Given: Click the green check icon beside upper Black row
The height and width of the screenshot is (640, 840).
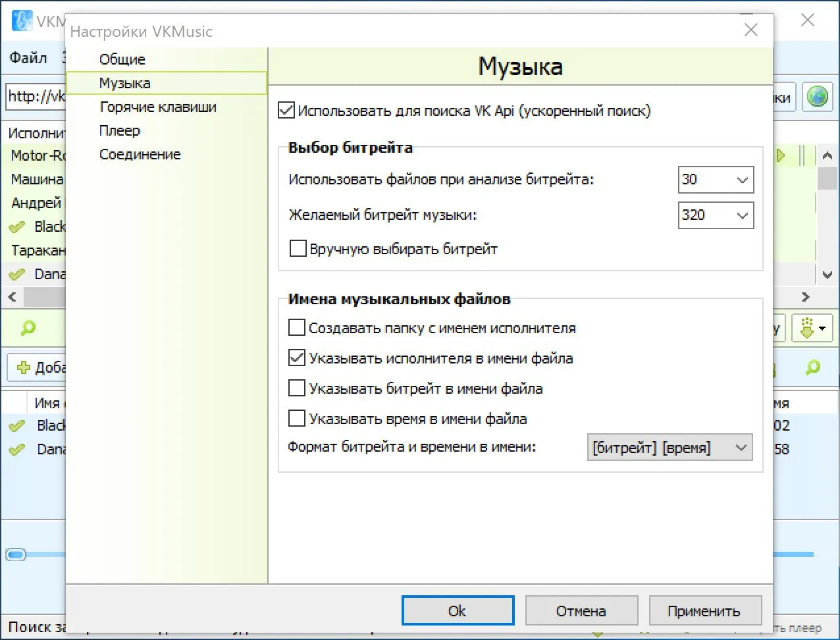Looking at the screenshot, I should click(16, 227).
